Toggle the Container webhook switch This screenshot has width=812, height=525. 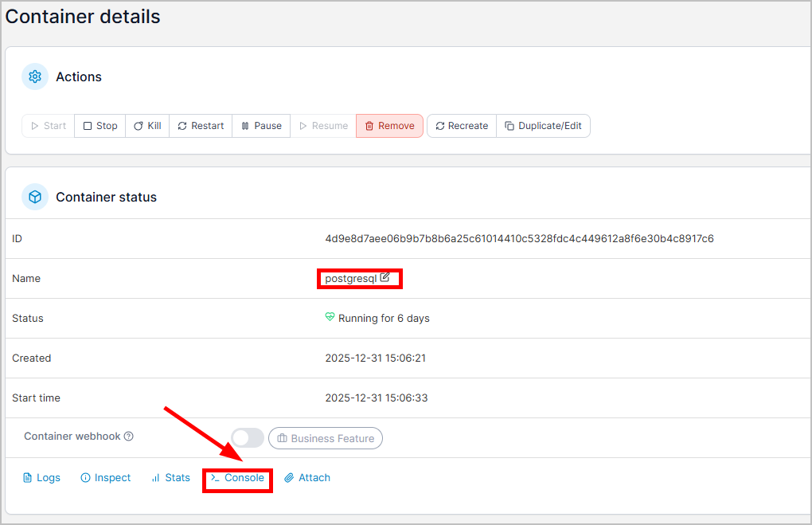248,437
